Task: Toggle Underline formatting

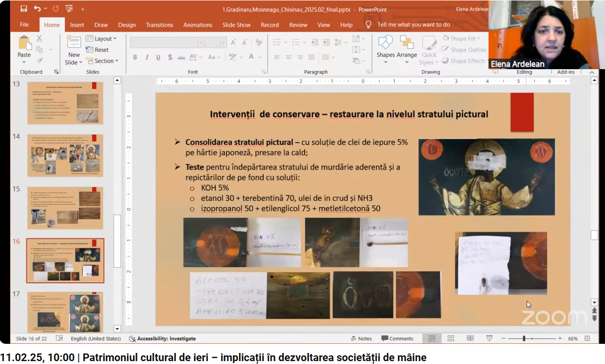Action: point(158,57)
